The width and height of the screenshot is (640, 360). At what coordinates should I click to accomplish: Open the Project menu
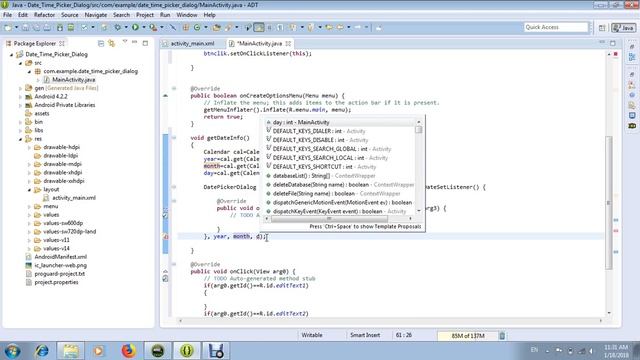tap(145, 15)
